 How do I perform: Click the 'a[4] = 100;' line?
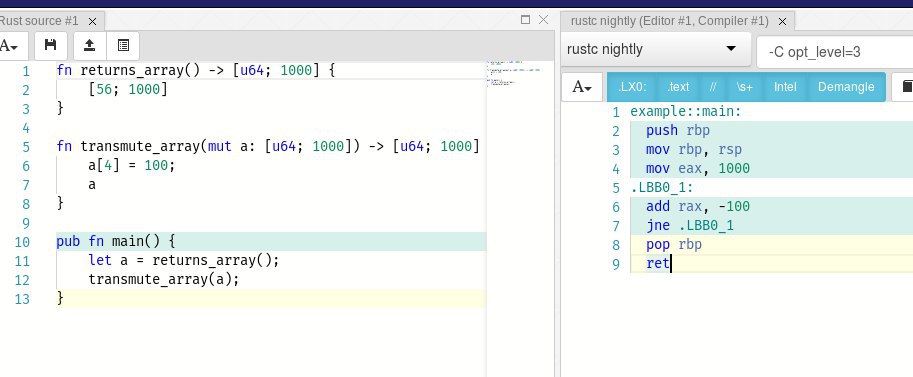[132, 165]
